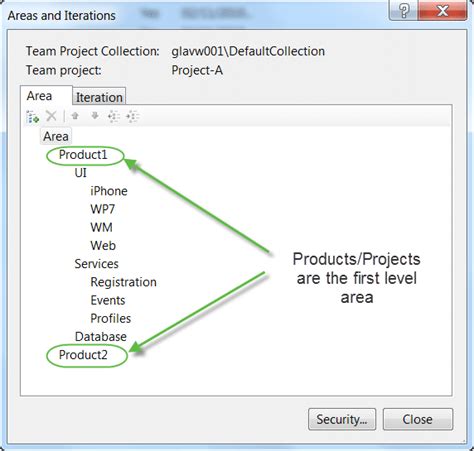Click the Outdent node icon
Viewport: 474px width, 451px height.
[x=114, y=116]
